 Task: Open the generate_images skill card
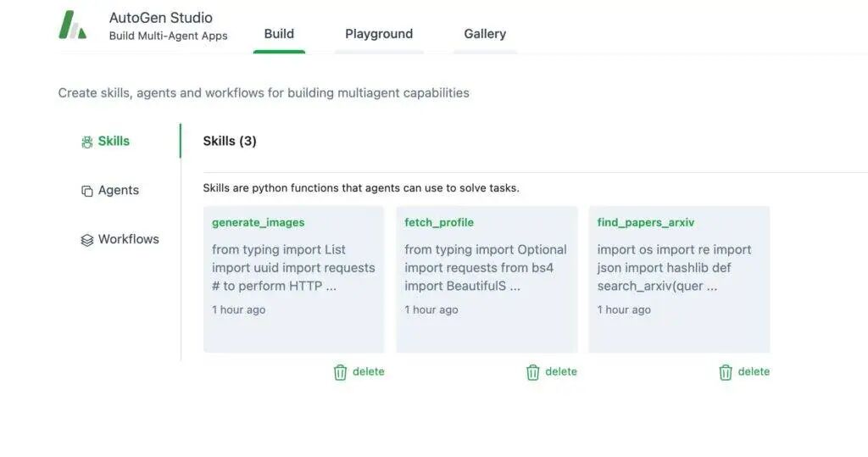tap(293, 279)
